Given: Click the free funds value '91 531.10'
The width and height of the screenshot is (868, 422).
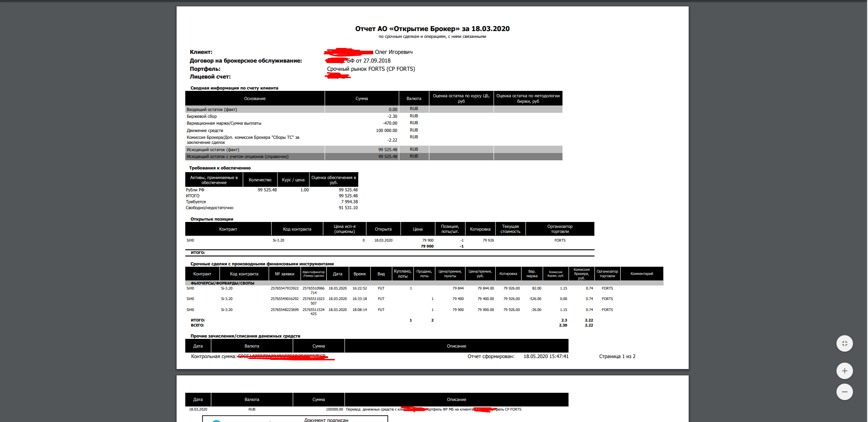Looking at the screenshot, I should [x=348, y=208].
